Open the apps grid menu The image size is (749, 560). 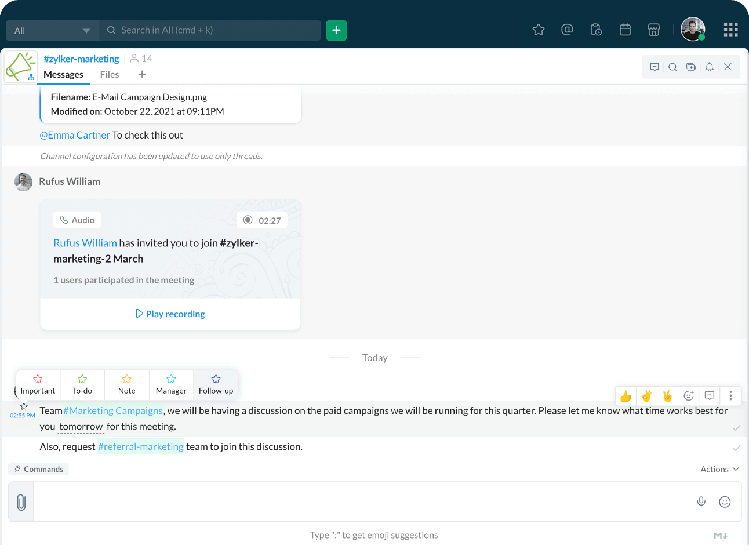coord(730,30)
